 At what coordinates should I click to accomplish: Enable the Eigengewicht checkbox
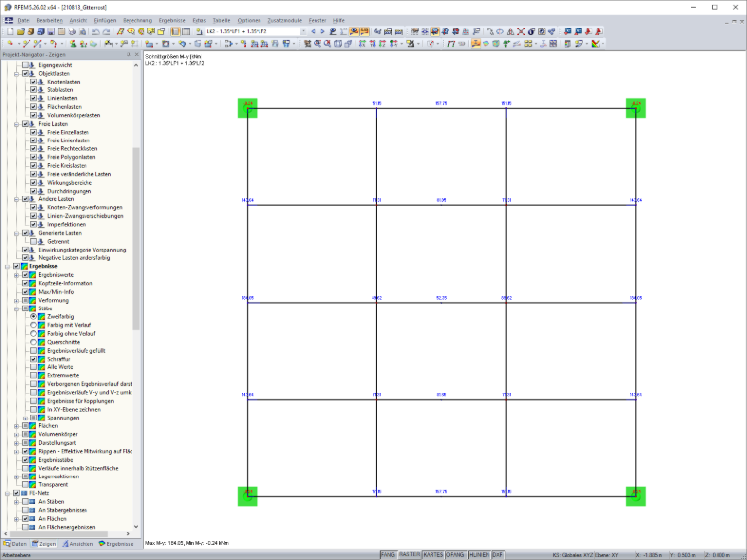26,65
